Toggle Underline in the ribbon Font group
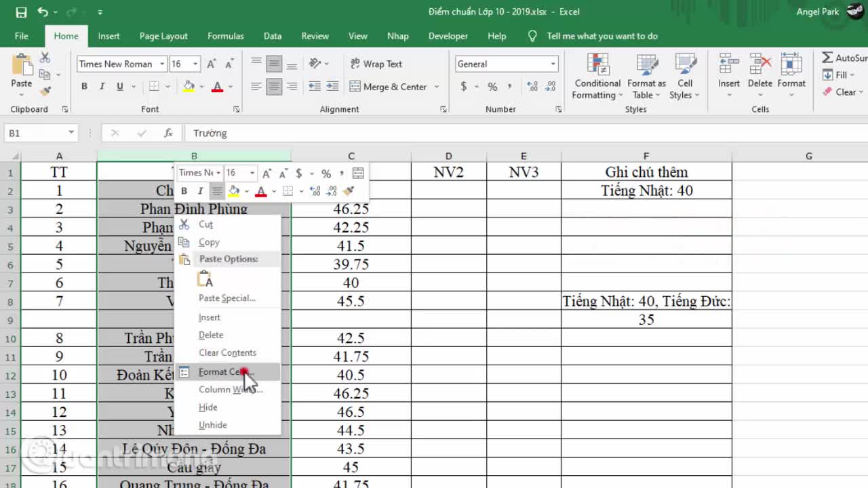The image size is (868, 488). tap(119, 87)
